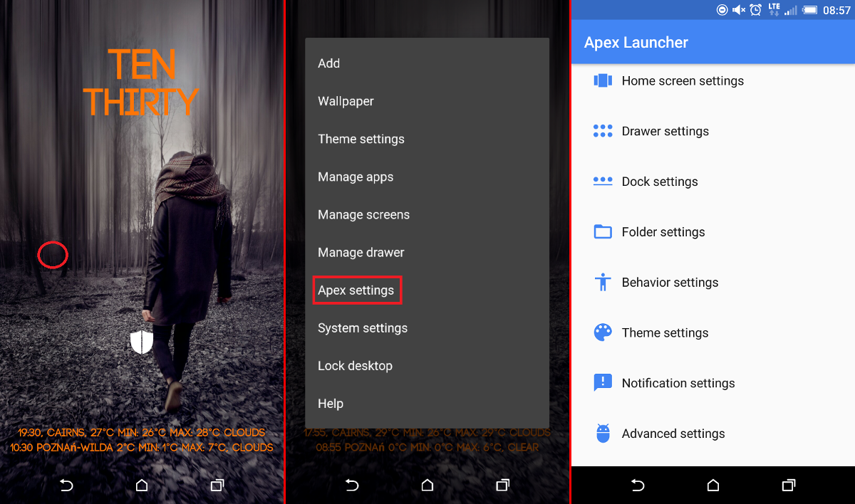Screen dimensions: 855x504
Task: Tap Home button in Apex Launcher screen
Action: (713, 485)
